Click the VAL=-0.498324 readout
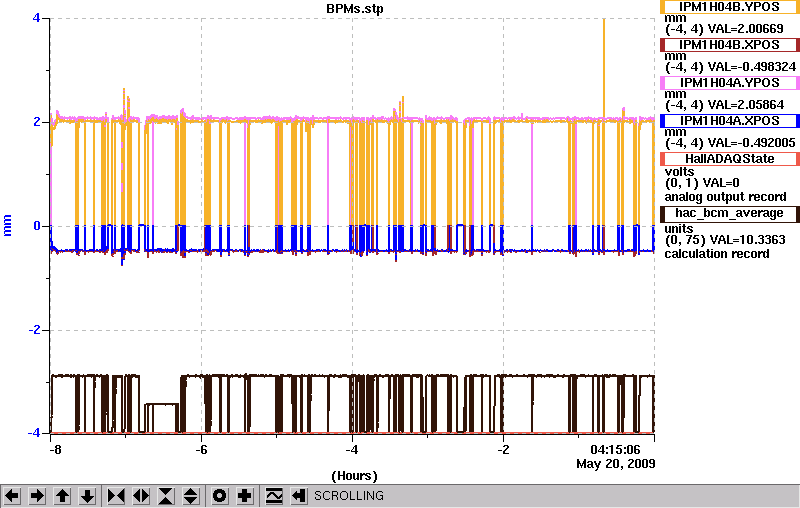This screenshot has width=800, height=508. coord(752,67)
